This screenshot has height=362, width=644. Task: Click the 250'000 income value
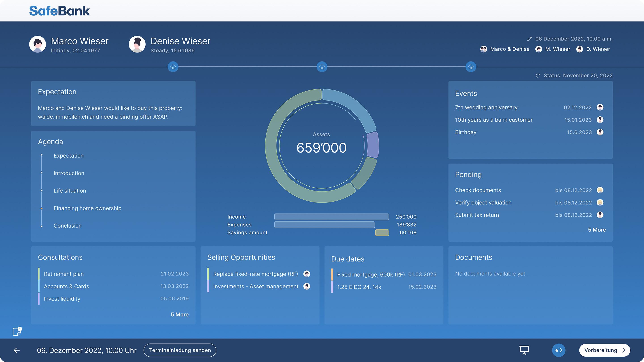click(x=406, y=217)
